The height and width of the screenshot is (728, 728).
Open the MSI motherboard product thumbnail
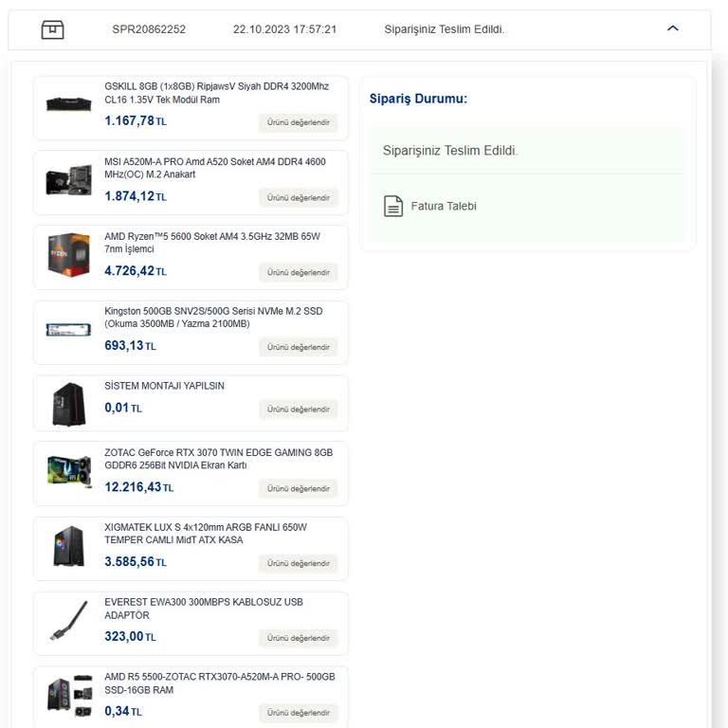click(68, 180)
